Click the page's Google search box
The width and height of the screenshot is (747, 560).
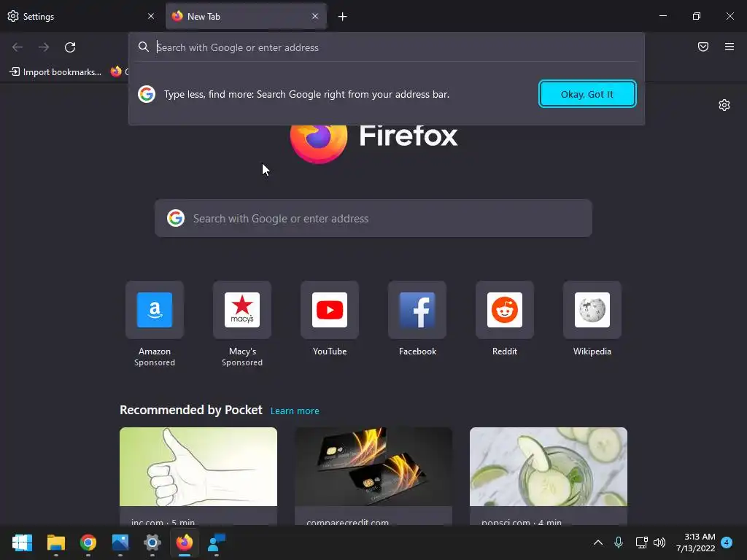[x=373, y=218]
